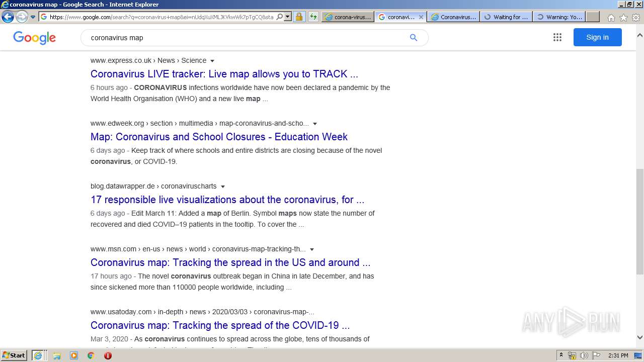Open the Windows Start menu
644x362 pixels.
pyautogui.click(x=14, y=355)
